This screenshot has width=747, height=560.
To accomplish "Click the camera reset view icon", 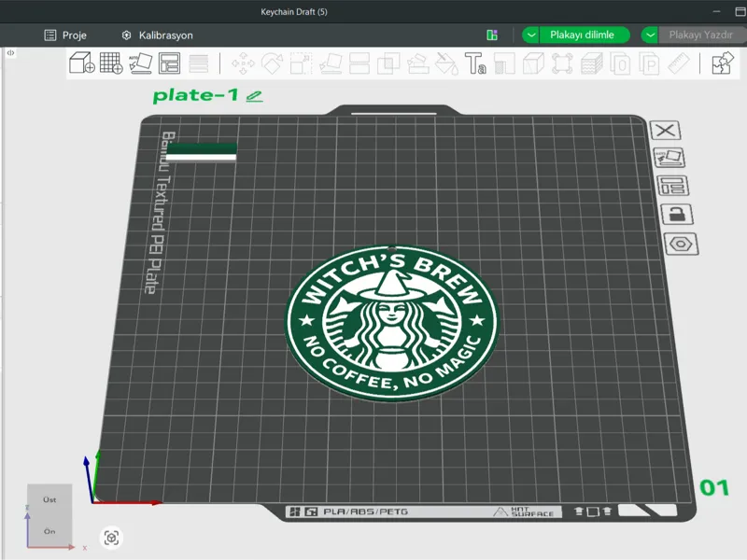I will point(111,539).
